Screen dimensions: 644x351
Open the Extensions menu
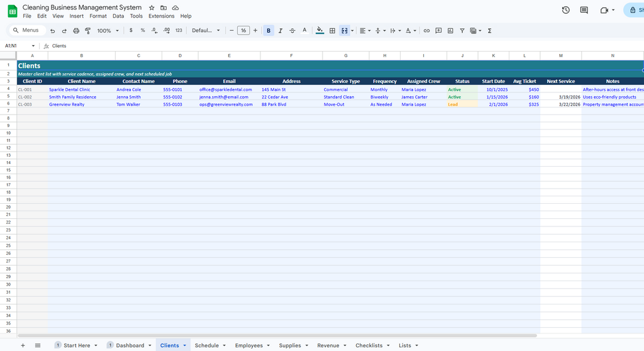click(x=162, y=16)
